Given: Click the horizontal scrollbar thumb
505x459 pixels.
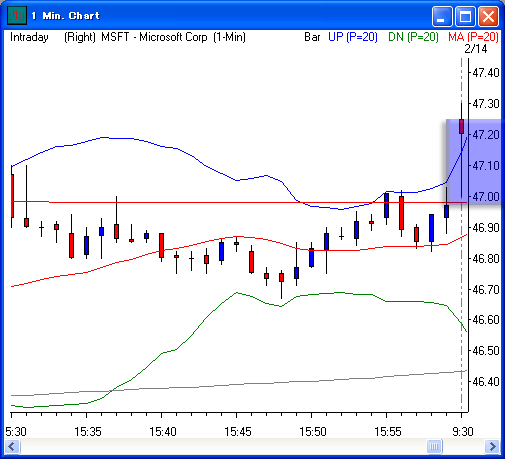Looking at the screenshot, I should coord(434,446).
